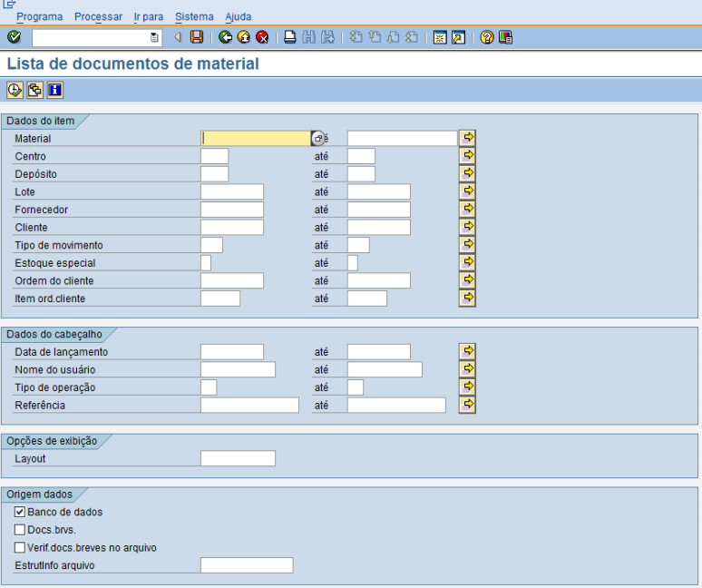This screenshot has width=702, height=588.
Task: Click the Save diskette icon
Action: [x=197, y=37]
